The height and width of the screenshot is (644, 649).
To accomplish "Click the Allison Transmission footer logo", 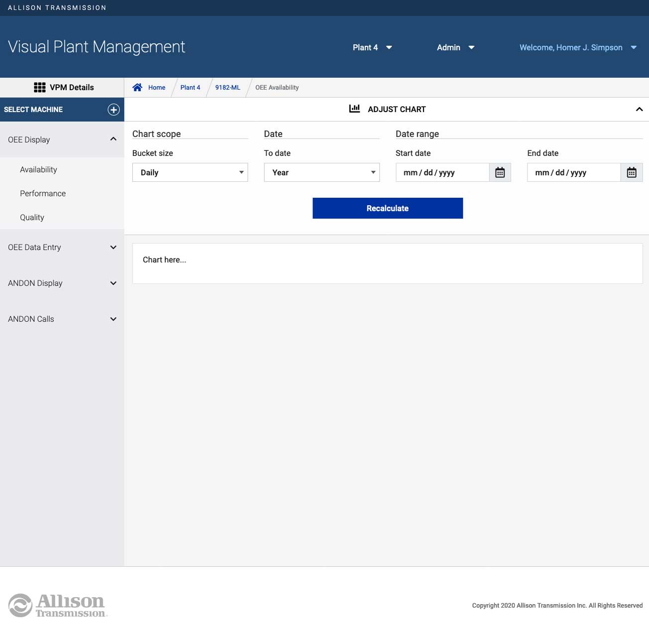I will [58, 605].
